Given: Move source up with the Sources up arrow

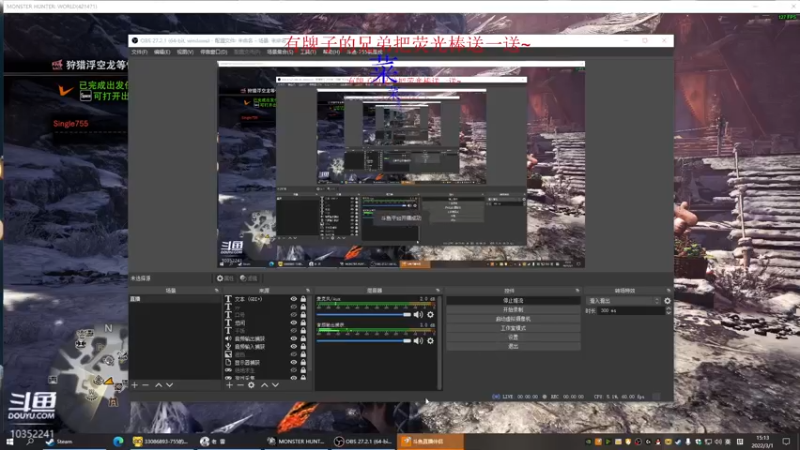Looking at the screenshot, I should point(264,385).
